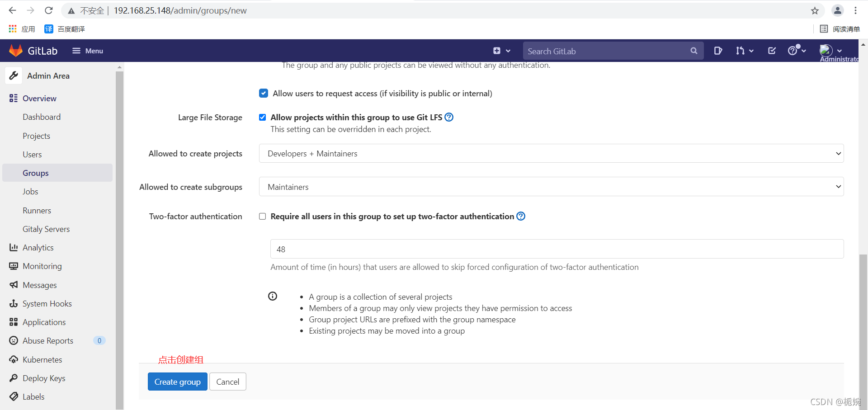Open the Allowed to create subgroups dropdown

(551, 187)
